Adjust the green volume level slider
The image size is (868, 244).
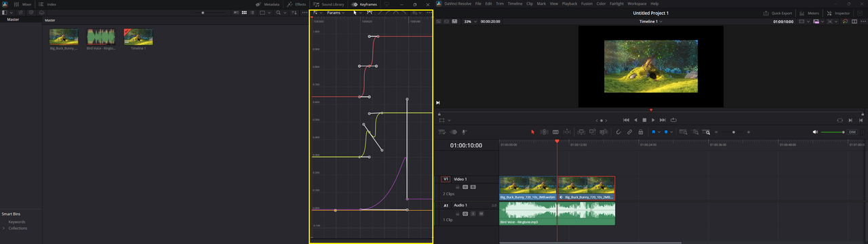pos(833,132)
